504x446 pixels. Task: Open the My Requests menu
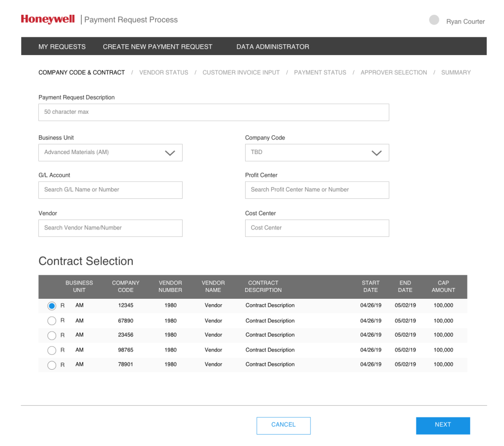(62, 47)
